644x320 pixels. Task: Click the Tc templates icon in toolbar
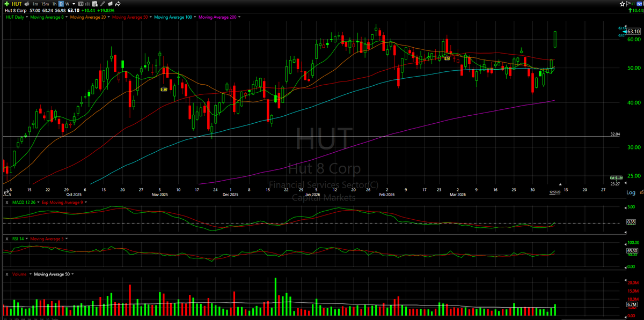pyautogui.click(x=80, y=4)
